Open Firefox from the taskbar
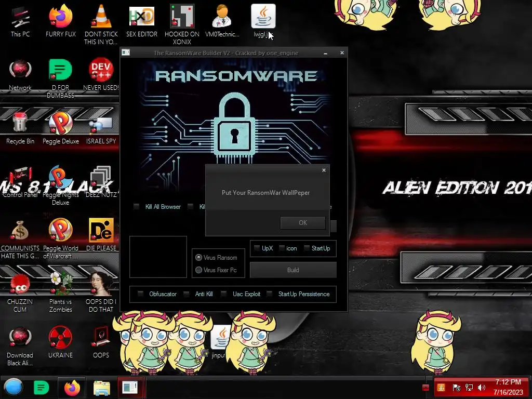This screenshot has height=399, width=532. click(x=72, y=388)
